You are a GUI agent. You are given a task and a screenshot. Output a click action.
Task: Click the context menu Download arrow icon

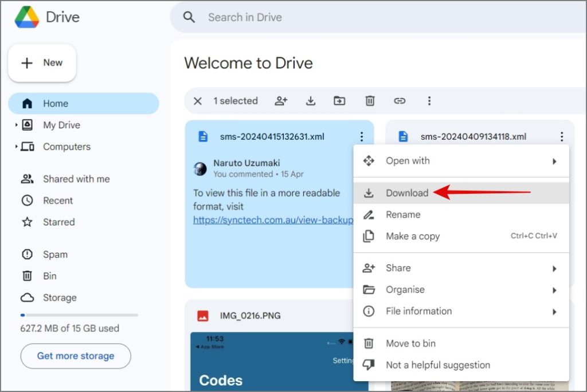pos(369,193)
